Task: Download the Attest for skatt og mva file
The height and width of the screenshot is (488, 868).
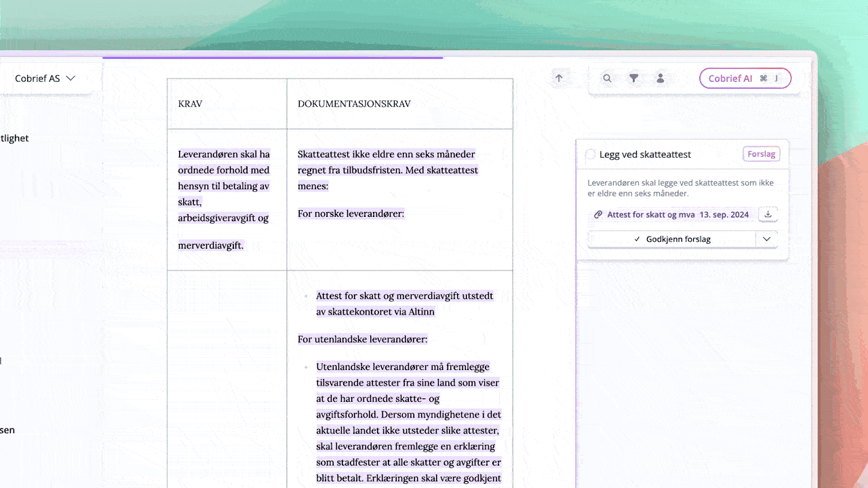Action: [x=768, y=214]
